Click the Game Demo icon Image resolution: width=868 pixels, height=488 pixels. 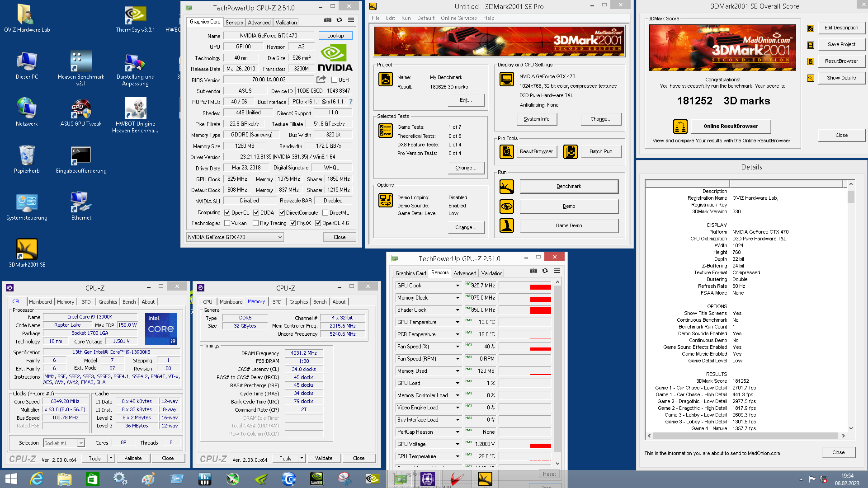507,225
